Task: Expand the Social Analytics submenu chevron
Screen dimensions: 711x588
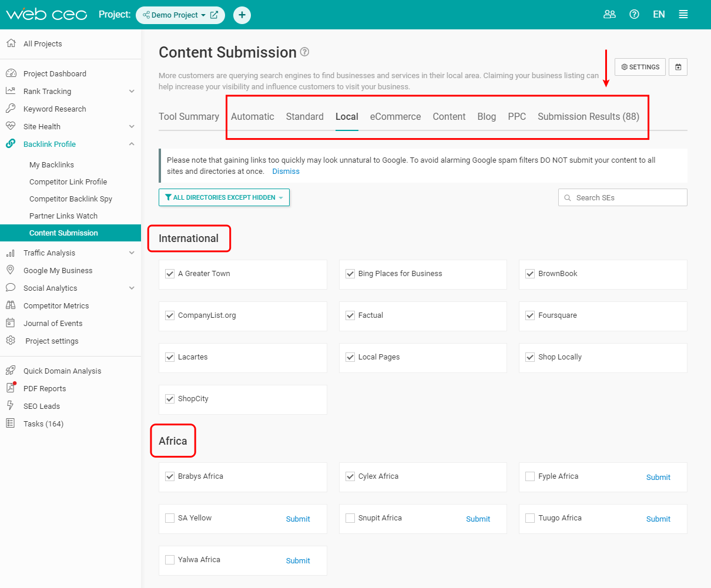Action: [x=132, y=288]
